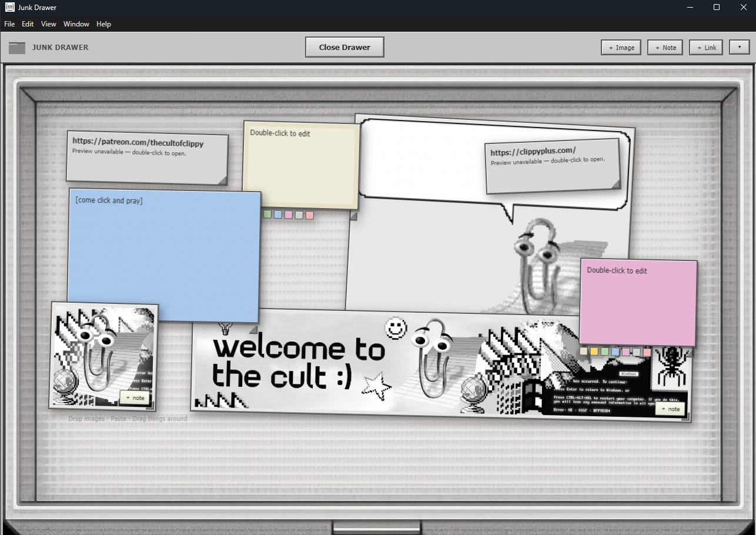This screenshot has height=535, width=756.
Task: Click the corner handle of the cream note
Action: 354,217
